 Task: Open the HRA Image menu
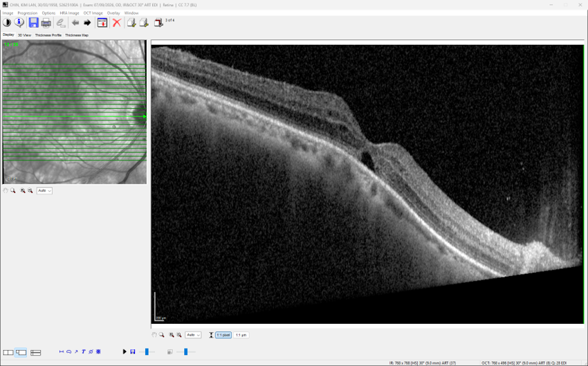click(69, 13)
